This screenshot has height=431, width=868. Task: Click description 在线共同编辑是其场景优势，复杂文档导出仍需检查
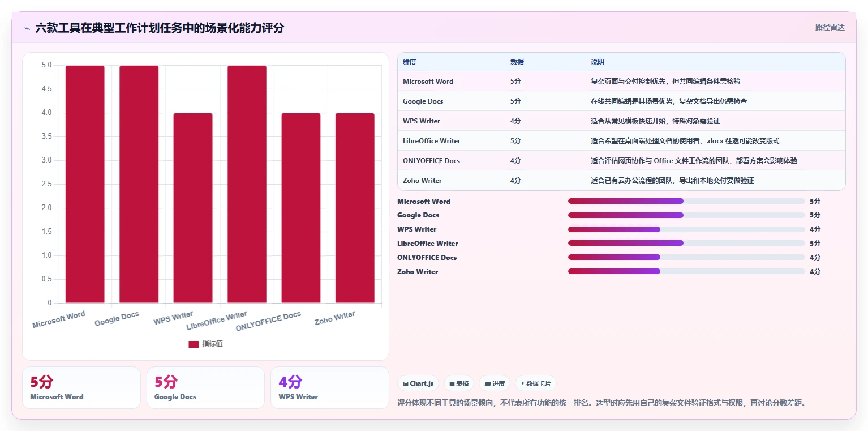(x=669, y=101)
